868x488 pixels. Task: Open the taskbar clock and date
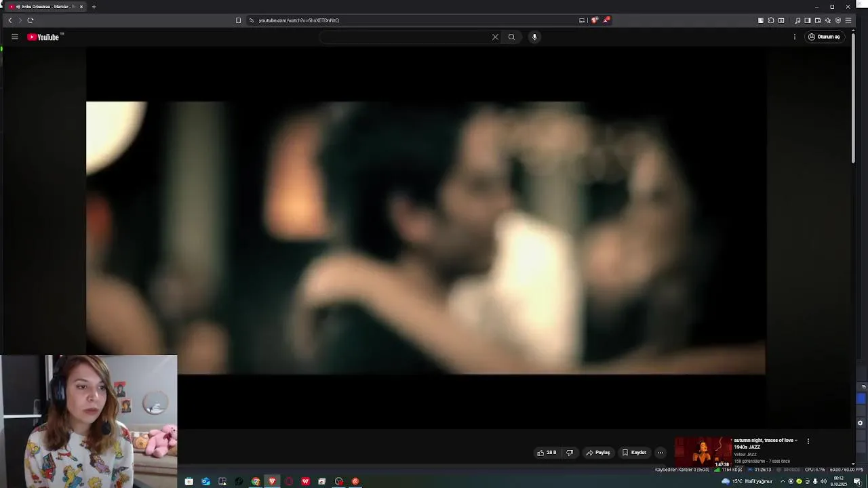pyautogui.click(x=839, y=481)
